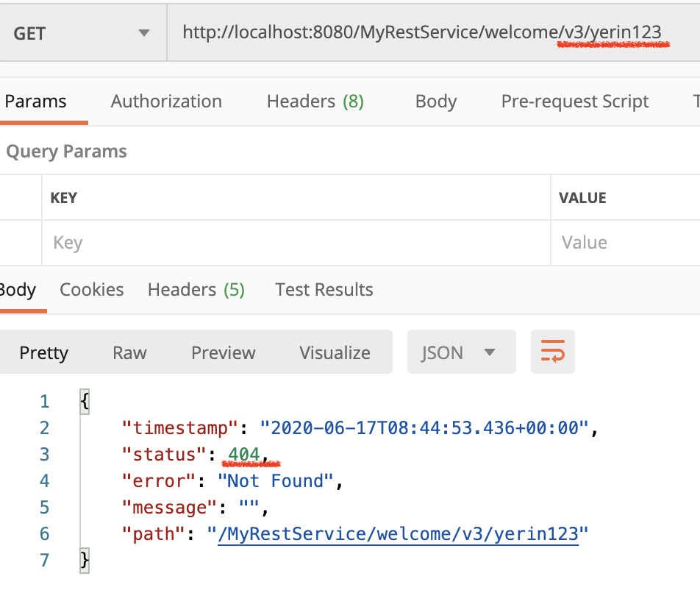
Task: Open the request Headers (8) tab
Action: click(315, 102)
